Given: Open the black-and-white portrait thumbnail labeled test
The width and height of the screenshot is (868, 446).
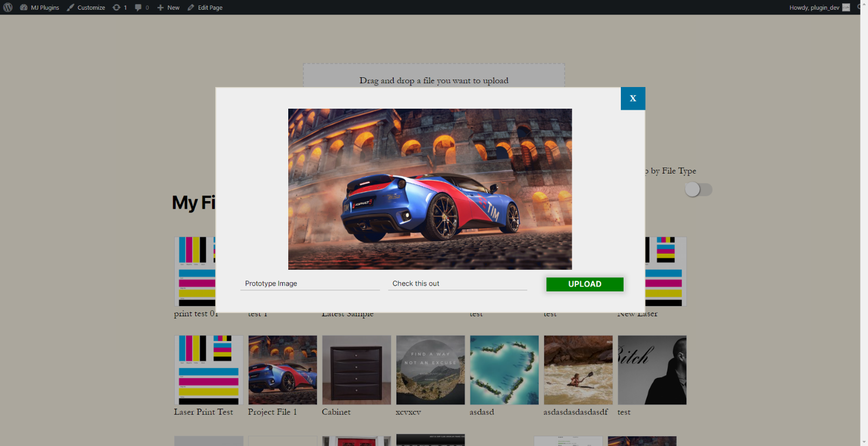Looking at the screenshot, I should (652, 370).
